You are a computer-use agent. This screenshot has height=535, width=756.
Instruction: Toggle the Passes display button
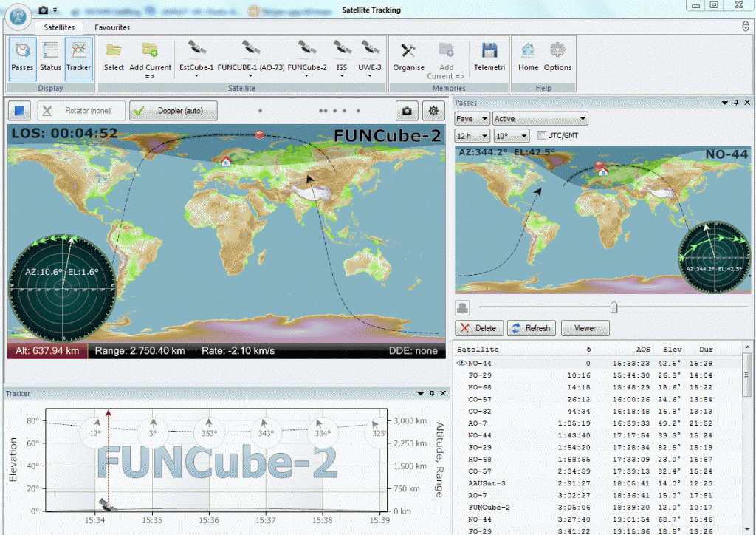(22, 58)
